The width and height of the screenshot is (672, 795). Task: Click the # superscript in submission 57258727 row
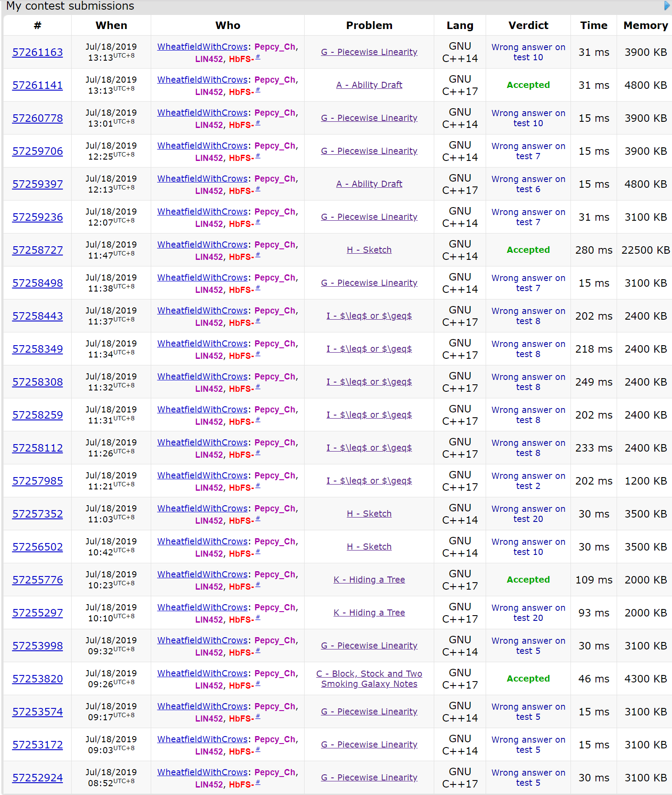[x=258, y=255]
